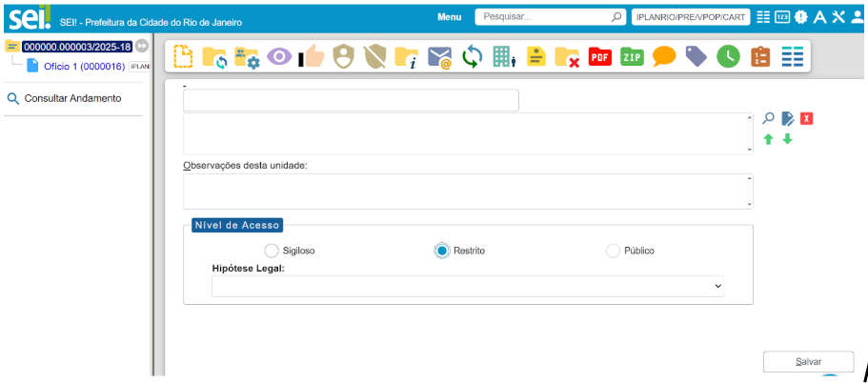Open the send email icon
This screenshot has width=868, height=383.
[x=439, y=57]
